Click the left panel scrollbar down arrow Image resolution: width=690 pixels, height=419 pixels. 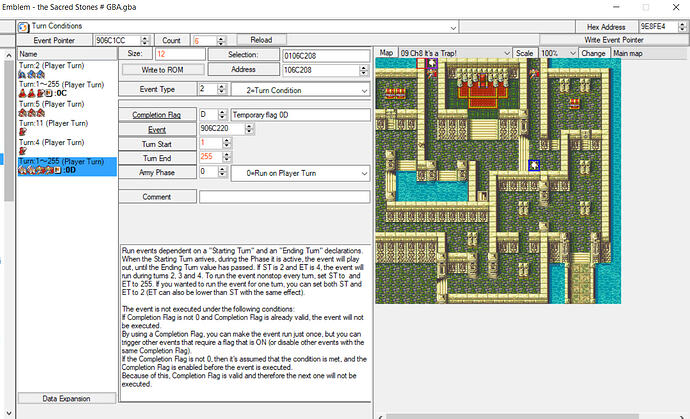click(8, 413)
